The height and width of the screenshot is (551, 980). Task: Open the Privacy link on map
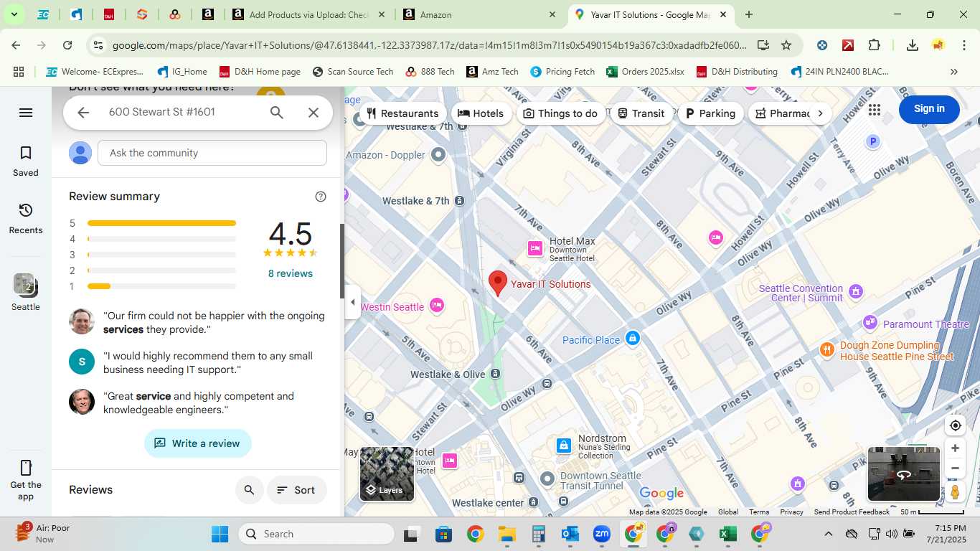click(791, 512)
